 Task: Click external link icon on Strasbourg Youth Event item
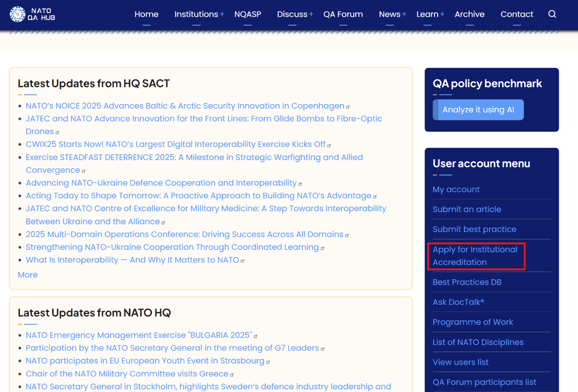tap(268, 361)
